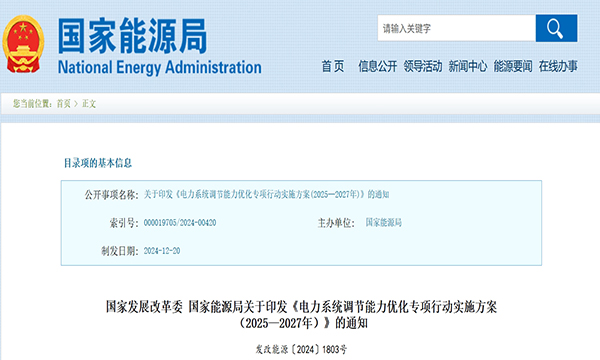Click the 制发日期 field label

(120, 251)
